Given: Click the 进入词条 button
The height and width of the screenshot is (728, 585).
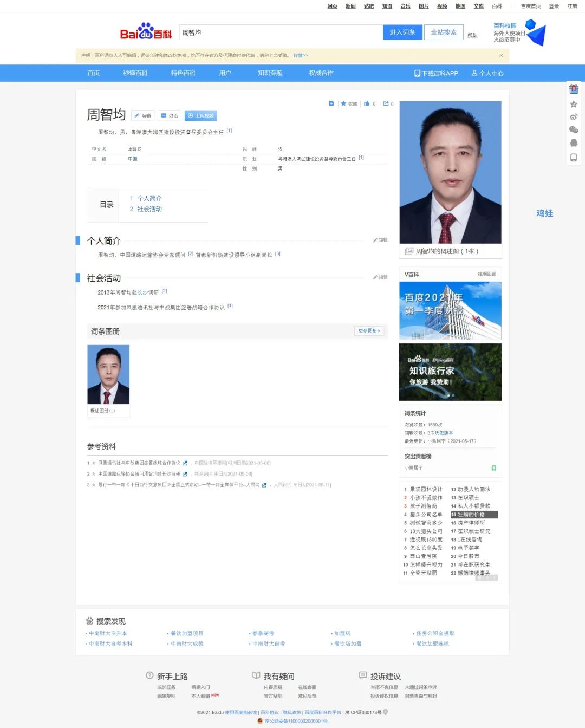Looking at the screenshot, I should click(x=402, y=32).
